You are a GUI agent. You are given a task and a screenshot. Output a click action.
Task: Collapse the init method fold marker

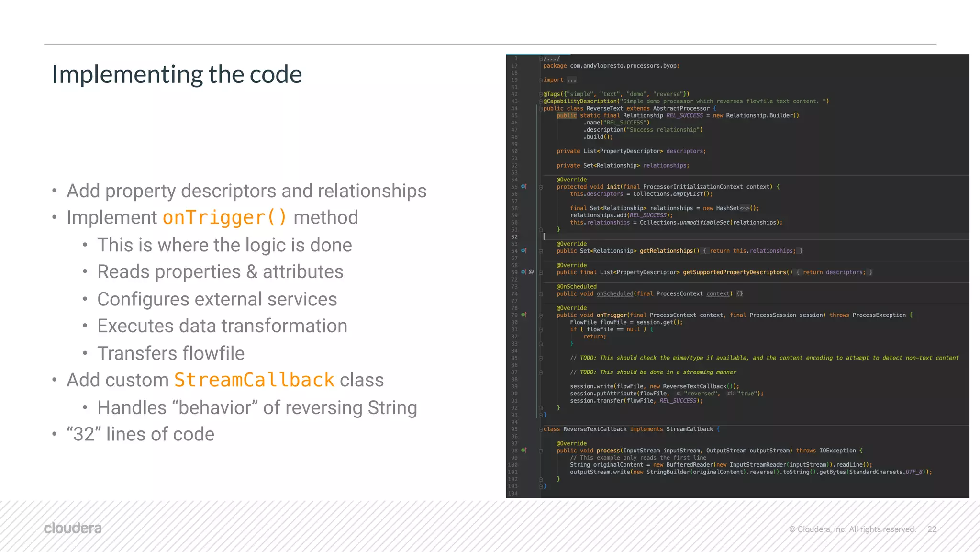pos(541,187)
